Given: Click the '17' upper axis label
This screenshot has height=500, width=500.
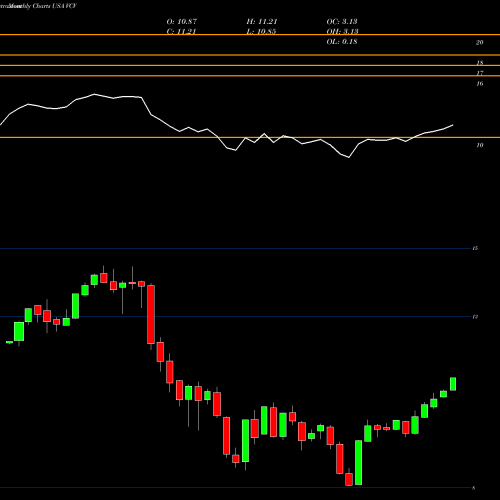Looking at the screenshot, I should click(x=480, y=73).
